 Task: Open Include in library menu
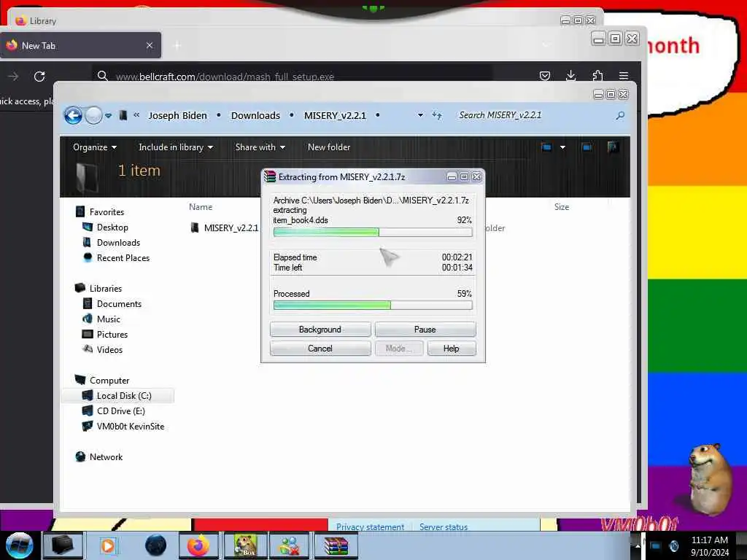tap(176, 147)
